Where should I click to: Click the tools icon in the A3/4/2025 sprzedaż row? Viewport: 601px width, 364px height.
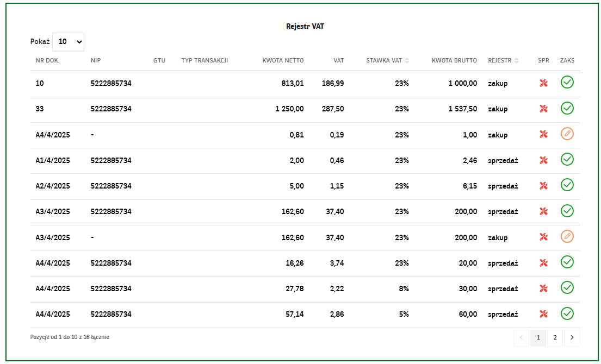pos(543,211)
